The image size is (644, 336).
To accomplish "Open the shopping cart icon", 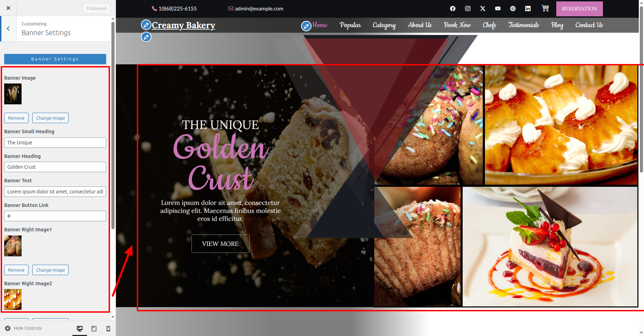I will click(545, 8).
